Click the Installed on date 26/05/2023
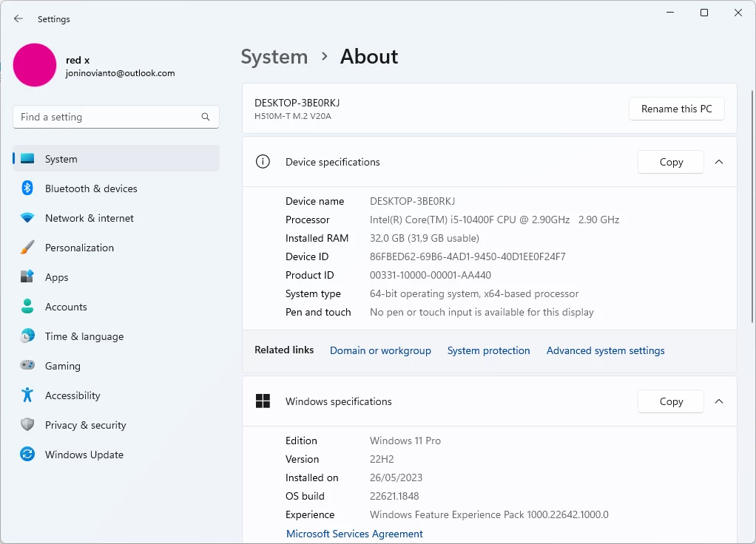Screen dimensions: 756x544 tap(396, 477)
